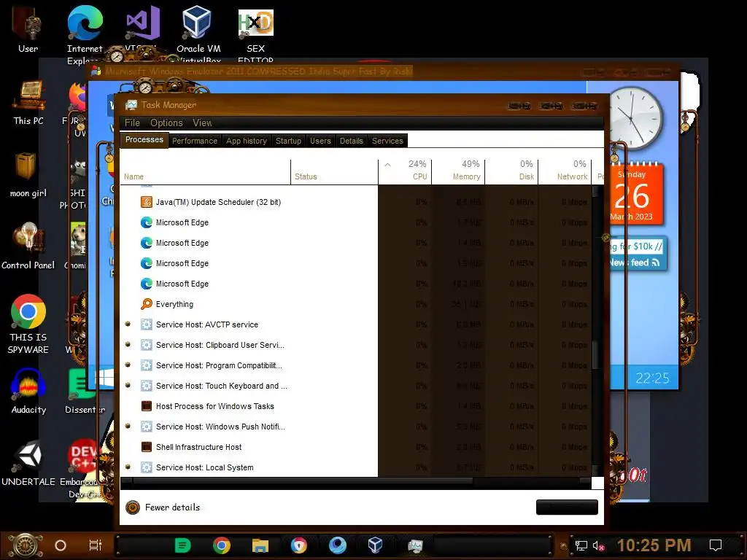Open the File menu in Task Manager
The height and width of the screenshot is (560, 747).
(x=132, y=122)
